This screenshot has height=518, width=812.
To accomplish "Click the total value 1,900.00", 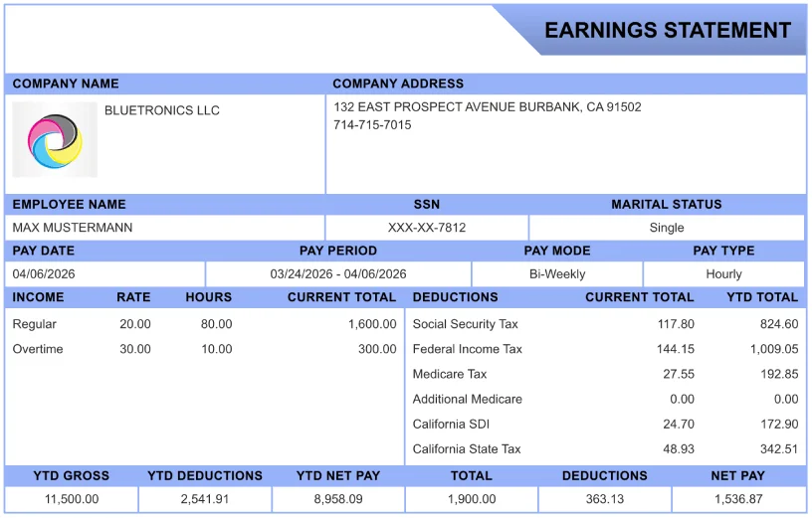I will tap(472, 499).
